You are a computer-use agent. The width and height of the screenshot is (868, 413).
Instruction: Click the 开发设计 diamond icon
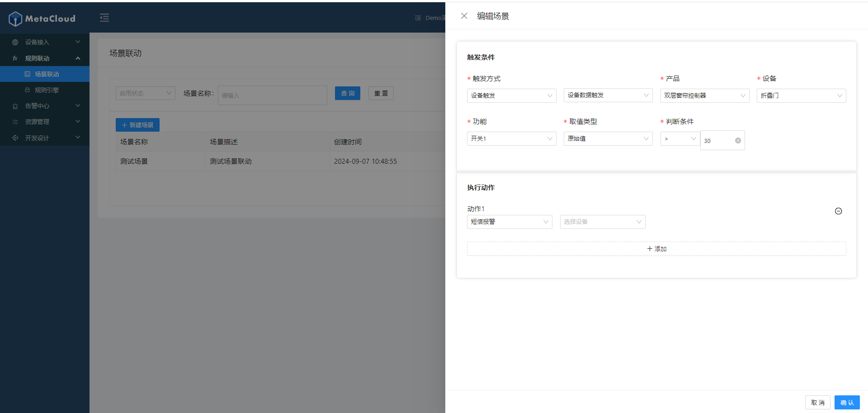tap(15, 138)
